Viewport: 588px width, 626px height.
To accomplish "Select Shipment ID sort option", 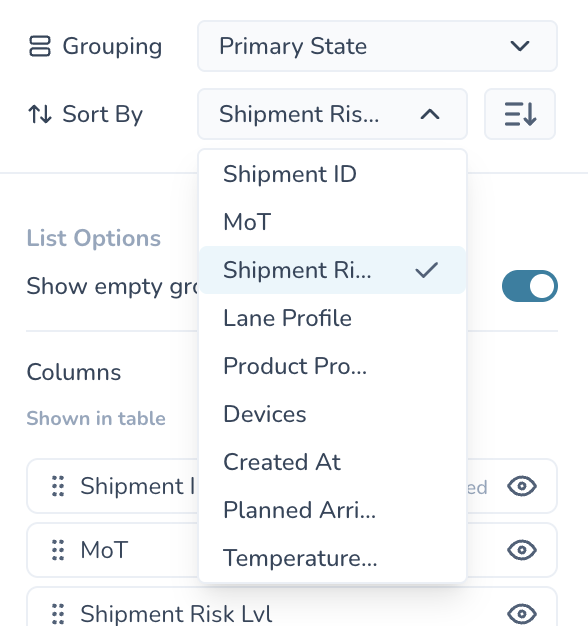I will pos(333,174).
